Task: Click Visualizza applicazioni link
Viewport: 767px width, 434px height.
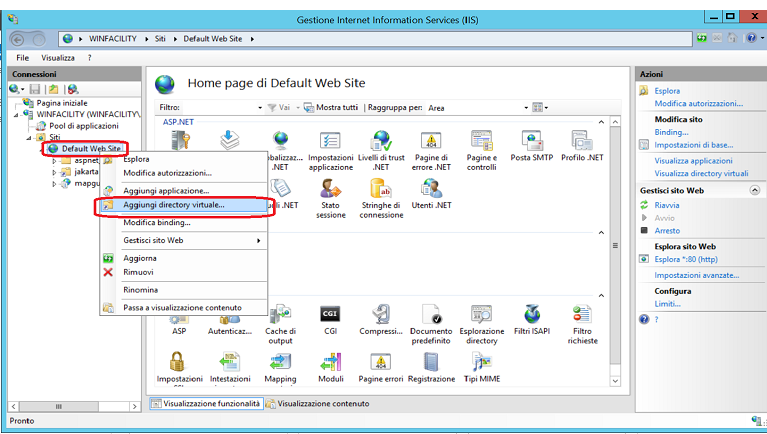Action: tap(693, 160)
